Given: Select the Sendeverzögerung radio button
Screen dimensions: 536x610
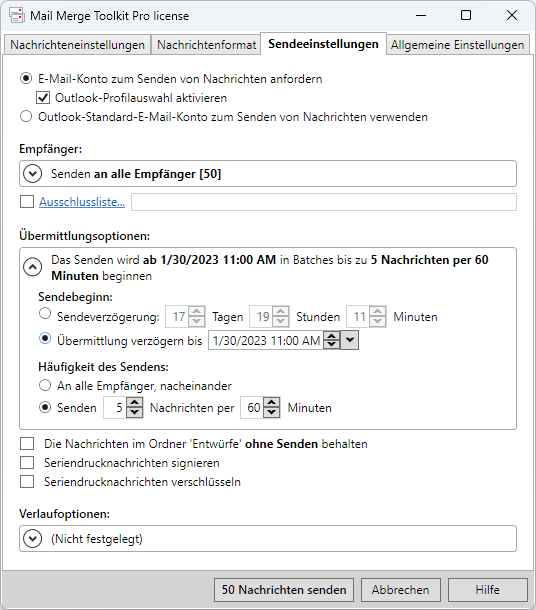Looking at the screenshot, I should [45, 314].
